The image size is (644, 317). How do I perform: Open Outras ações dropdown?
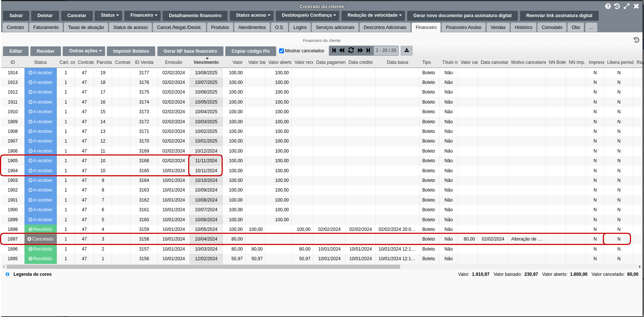[x=84, y=51]
